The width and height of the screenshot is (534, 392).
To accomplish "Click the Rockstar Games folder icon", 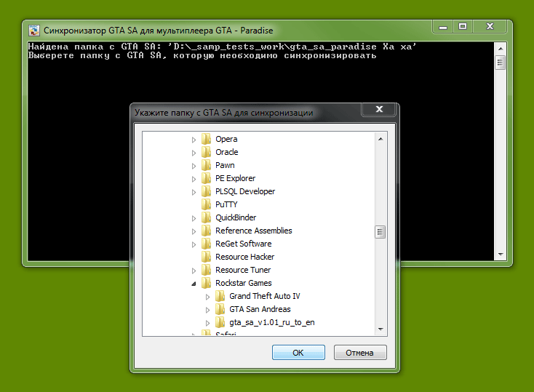I will [206, 283].
